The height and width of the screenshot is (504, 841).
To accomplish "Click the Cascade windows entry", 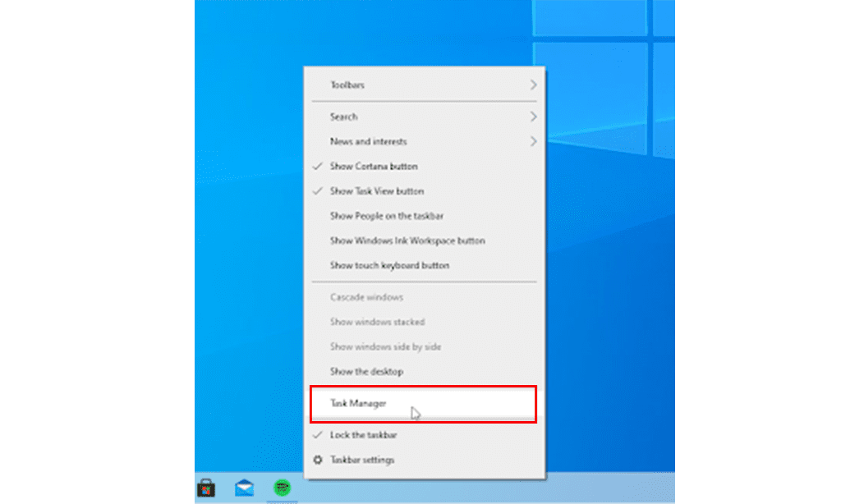I will click(x=366, y=297).
